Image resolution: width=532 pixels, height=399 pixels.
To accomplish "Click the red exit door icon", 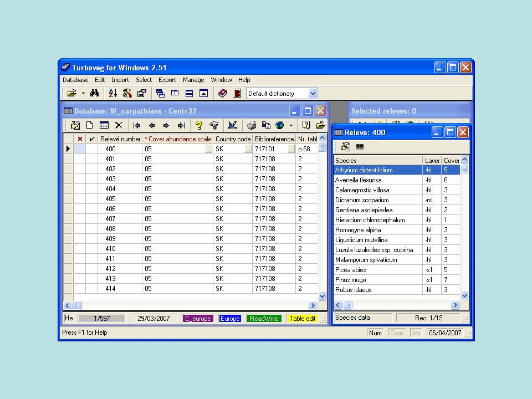I will [237, 93].
